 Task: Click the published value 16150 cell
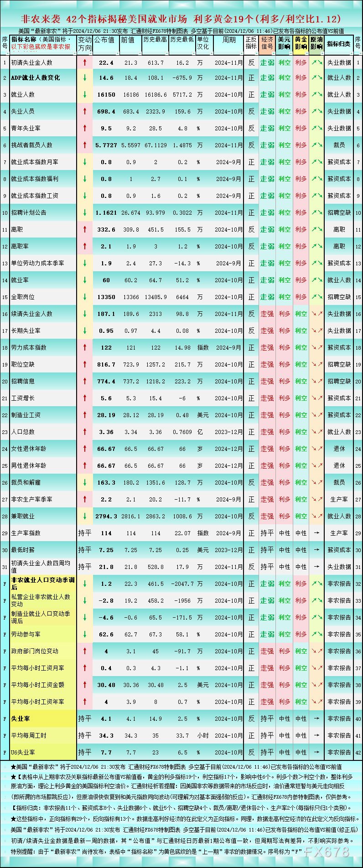point(106,95)
